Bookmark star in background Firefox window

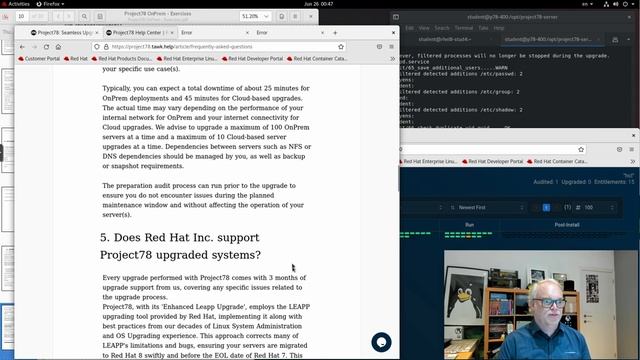coord(581,150)
